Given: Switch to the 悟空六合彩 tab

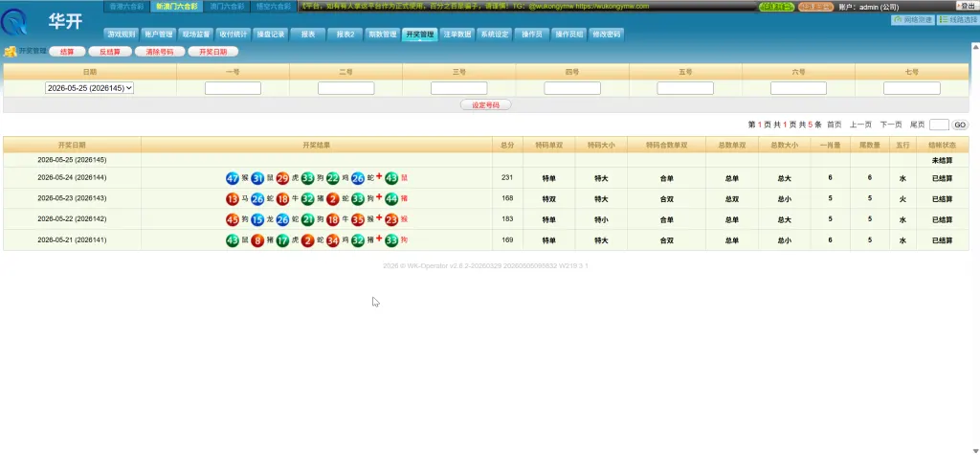Looking at the screenshot, I should coord(274,7).
